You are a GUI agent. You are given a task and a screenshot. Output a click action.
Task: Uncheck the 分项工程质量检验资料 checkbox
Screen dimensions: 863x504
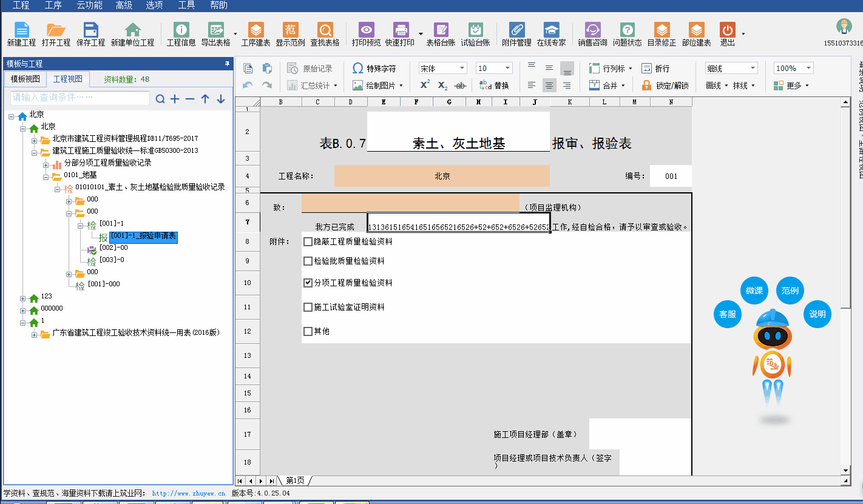coord(308,283)
